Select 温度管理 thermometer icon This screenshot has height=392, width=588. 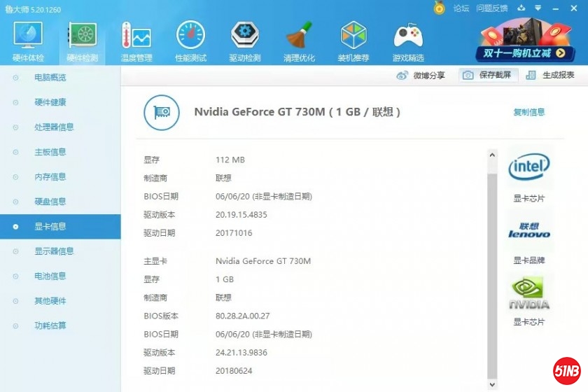136,41
